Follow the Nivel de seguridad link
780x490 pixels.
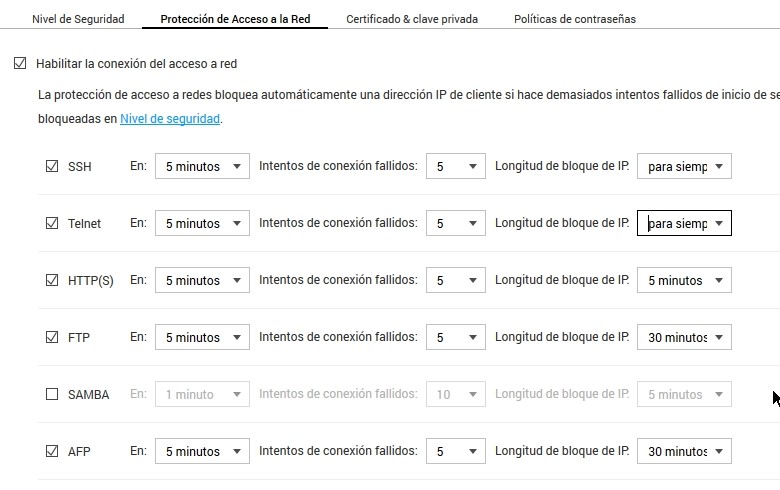(x=170, y=118)
